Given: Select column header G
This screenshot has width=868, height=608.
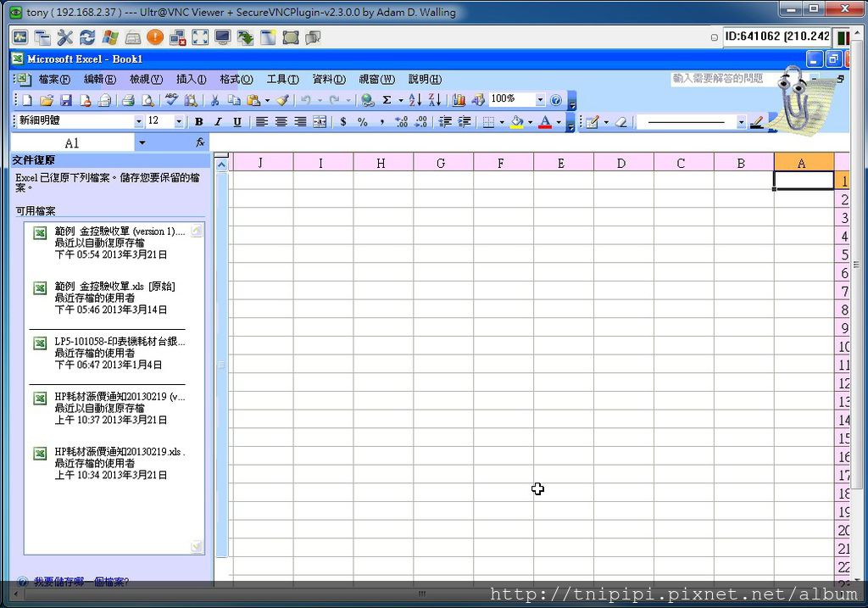Looking at the screenshot, I should point(441,163).
